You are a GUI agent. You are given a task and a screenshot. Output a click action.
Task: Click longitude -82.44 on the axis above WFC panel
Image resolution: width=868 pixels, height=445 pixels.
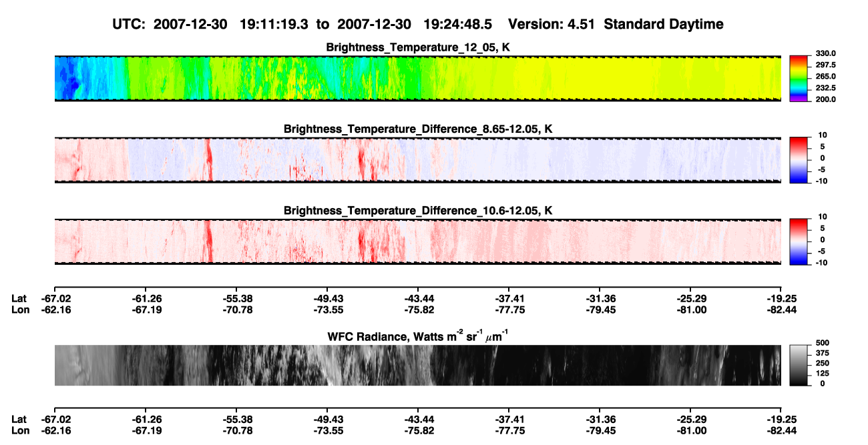[781, 310]
